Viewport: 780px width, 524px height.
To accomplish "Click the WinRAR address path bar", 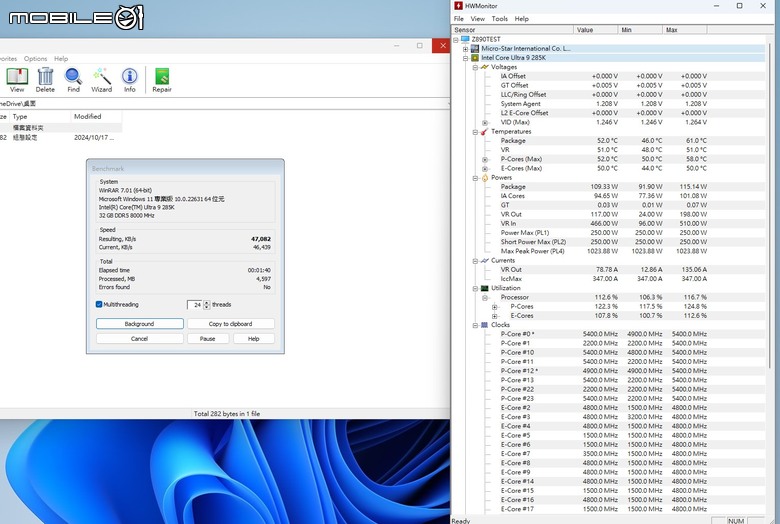I will click(224, 104).
